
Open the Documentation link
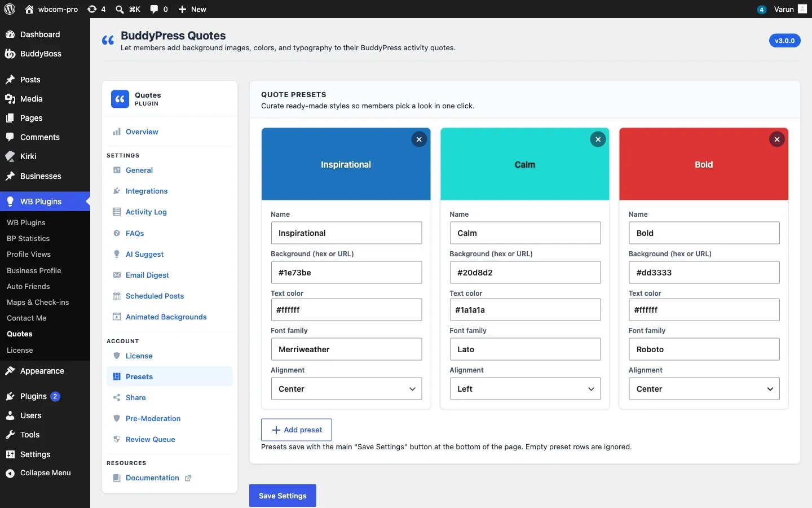pyautogui.click(x=152, y=478)
